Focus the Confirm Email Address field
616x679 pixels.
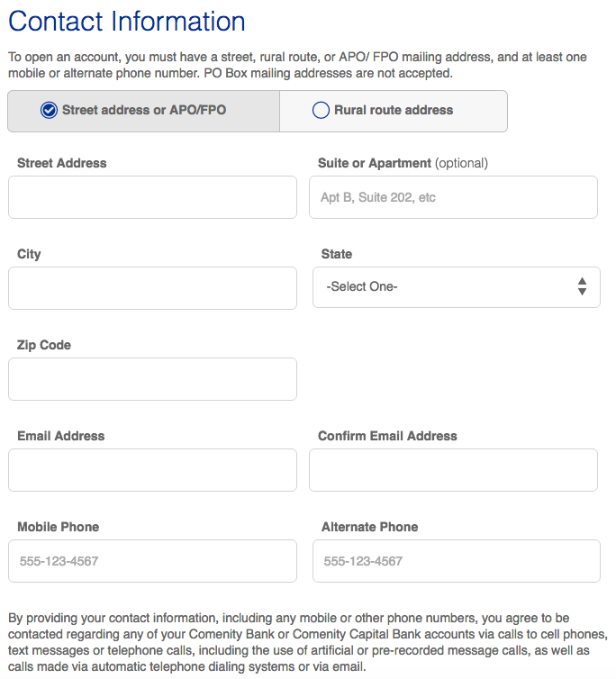coord(453,470)
